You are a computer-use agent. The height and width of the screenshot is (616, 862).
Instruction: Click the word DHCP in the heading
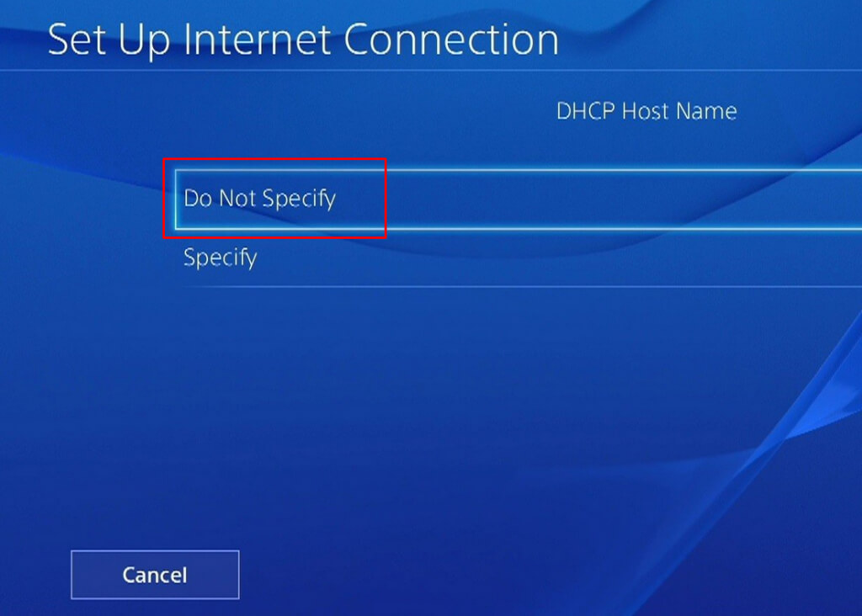[x=586, y=112]
